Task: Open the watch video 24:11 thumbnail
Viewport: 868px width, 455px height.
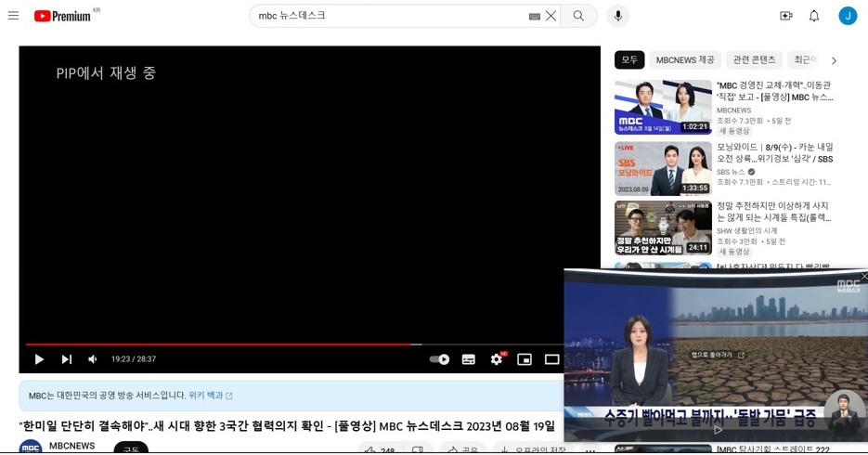Action: 663,228
